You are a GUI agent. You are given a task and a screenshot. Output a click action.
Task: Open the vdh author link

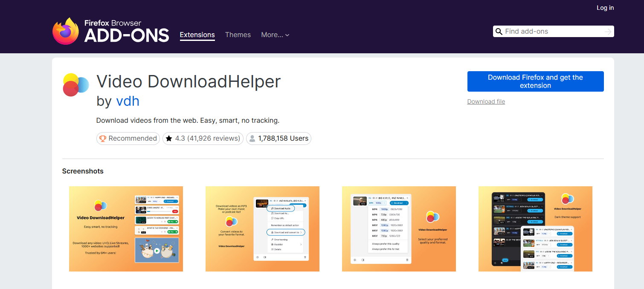pyautogui.click(x=128, y=101)
